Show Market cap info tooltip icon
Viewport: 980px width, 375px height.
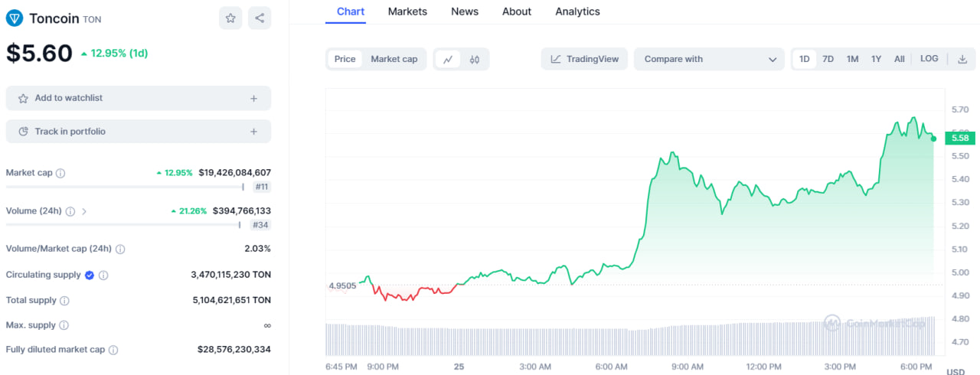click(60, 173)
